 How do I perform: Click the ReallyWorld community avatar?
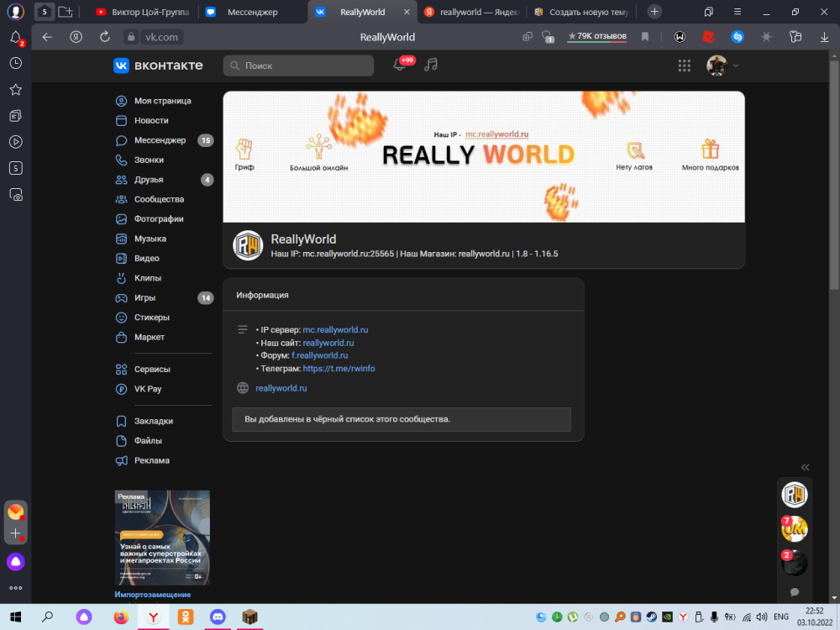(248, 245)
